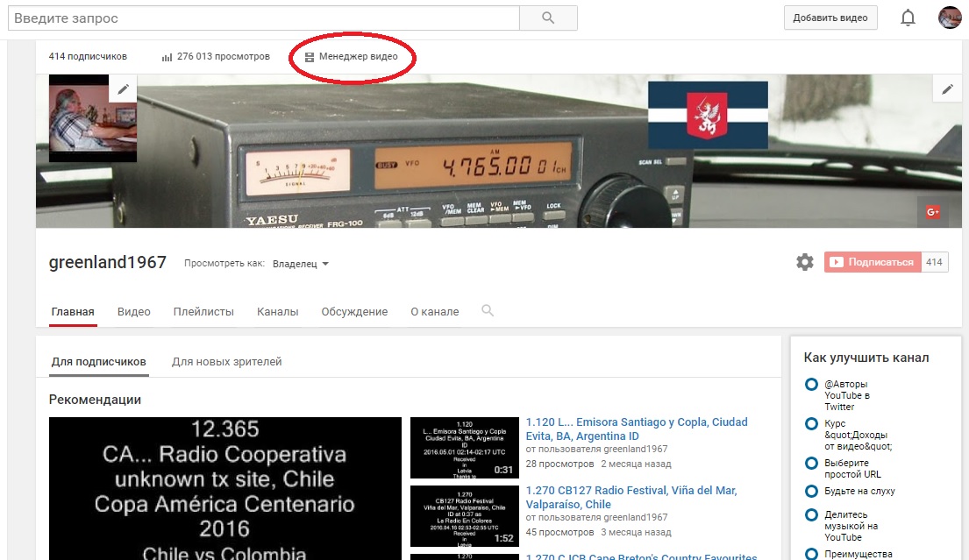This screenshot has height=560, width=969.
Task: Open CB127 Radio Festival video link
Action: click(x=631, y=497)
